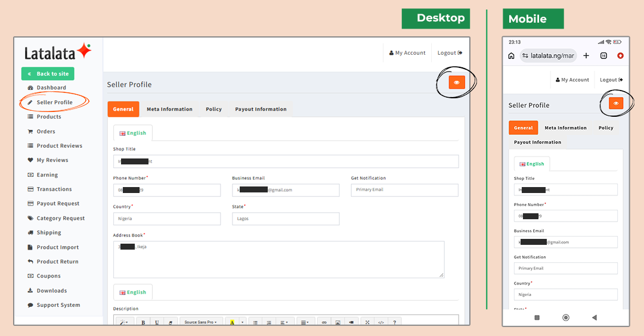Open Downloads in the sidebar
Screen dimensions: 644x336
click(x=47, y=291)
